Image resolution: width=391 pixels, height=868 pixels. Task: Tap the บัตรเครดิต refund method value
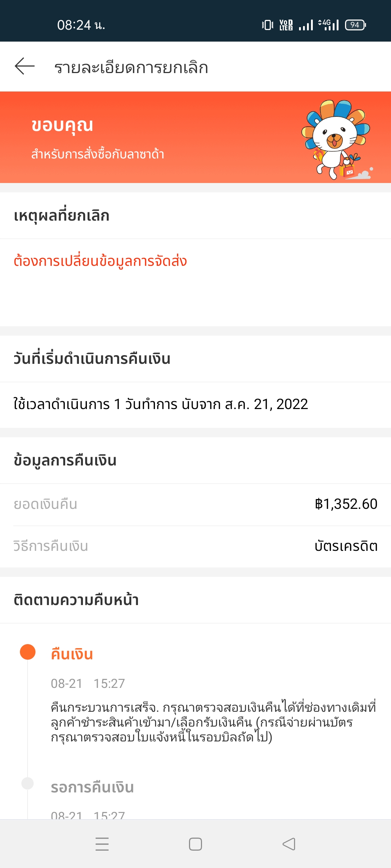[x=346, y=546]
